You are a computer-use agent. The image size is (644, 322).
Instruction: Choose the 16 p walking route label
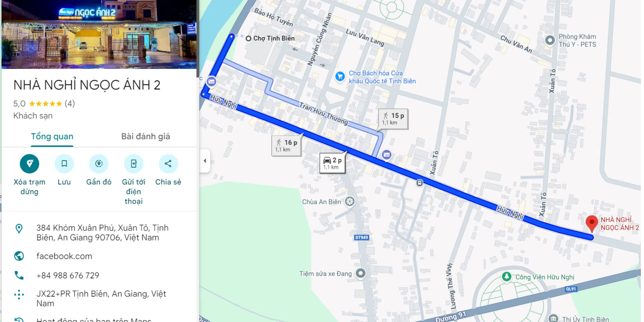[286, 146]
